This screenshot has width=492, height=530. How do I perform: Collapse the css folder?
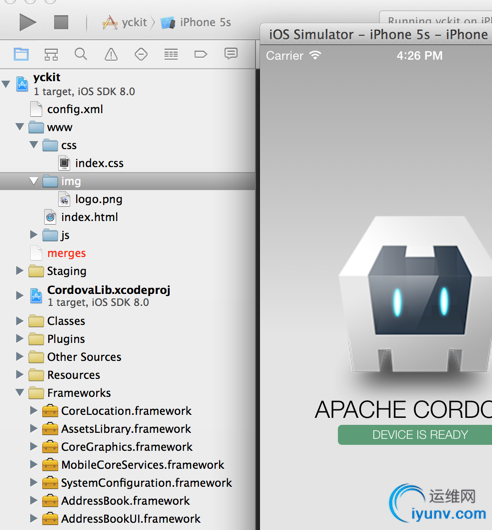(x=34, y=145)
